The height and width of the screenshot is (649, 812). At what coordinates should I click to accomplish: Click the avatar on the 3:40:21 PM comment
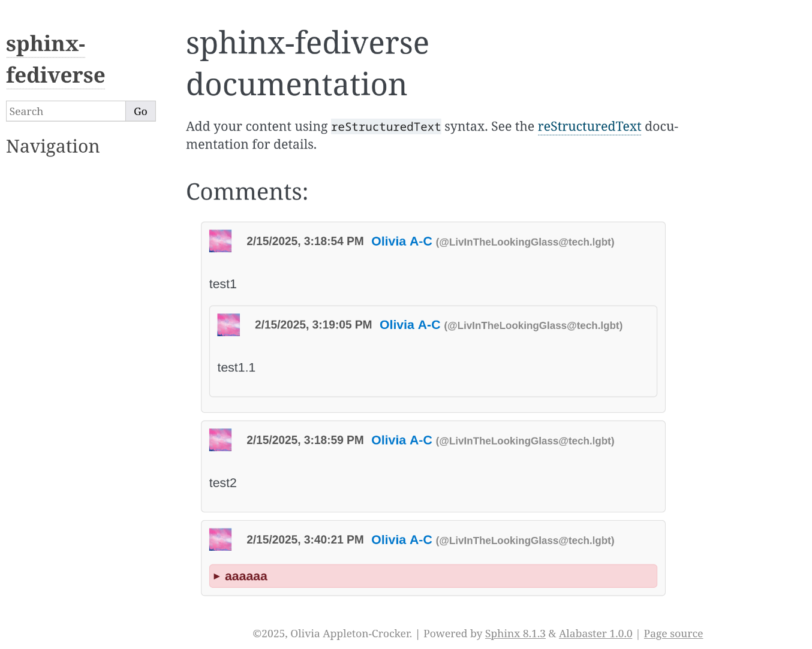219,539
